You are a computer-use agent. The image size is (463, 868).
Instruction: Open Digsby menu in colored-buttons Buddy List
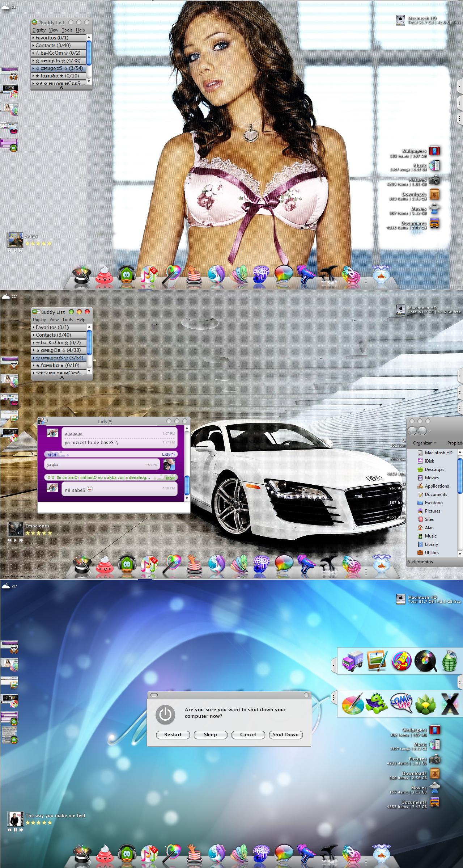[x=39, y=320]
